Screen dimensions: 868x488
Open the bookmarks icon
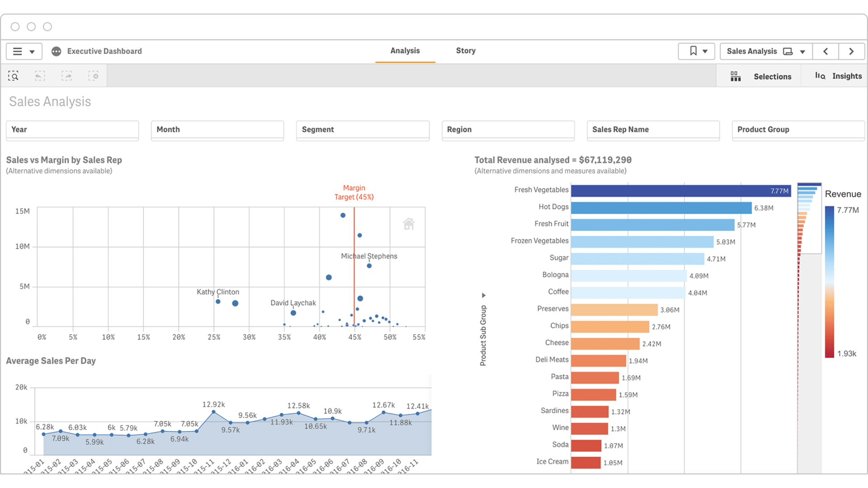(x=693, y=52)
